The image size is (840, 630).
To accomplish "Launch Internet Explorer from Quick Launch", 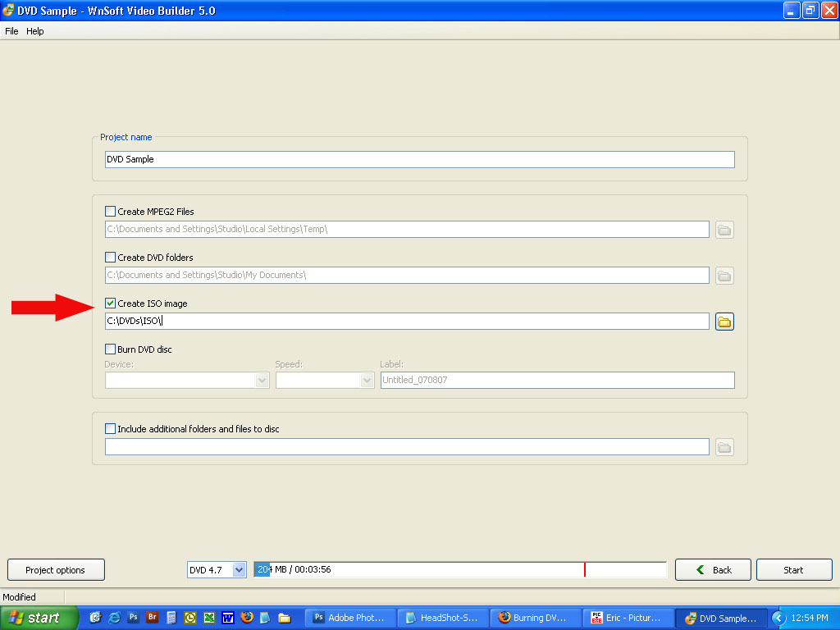I will [114, 618].
